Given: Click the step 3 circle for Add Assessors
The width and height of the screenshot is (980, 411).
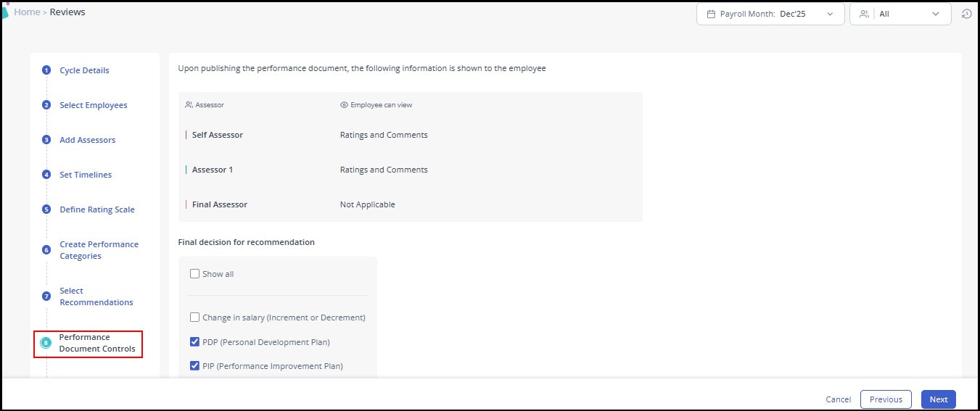Looking at the screenshot, I should coord(46,140).
